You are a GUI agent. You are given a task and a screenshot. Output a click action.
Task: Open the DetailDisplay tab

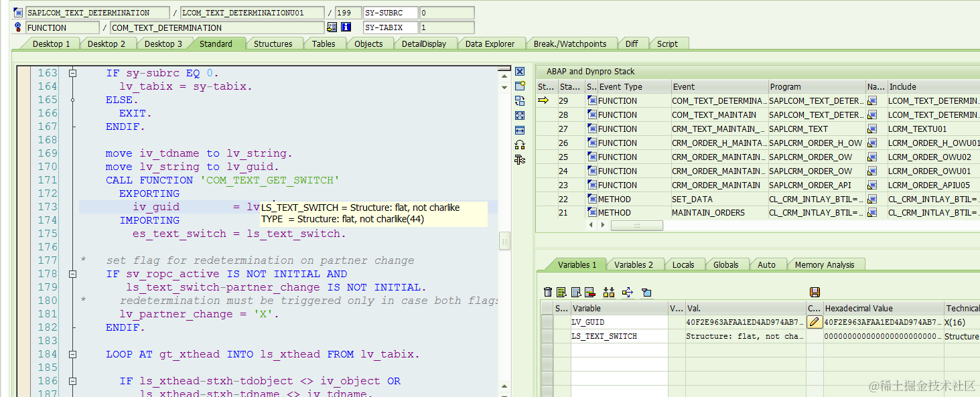(424, 44)
